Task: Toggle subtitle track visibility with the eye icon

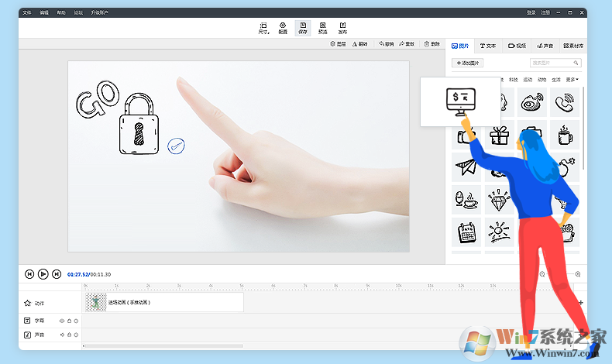Action: (x=62, y=321)
